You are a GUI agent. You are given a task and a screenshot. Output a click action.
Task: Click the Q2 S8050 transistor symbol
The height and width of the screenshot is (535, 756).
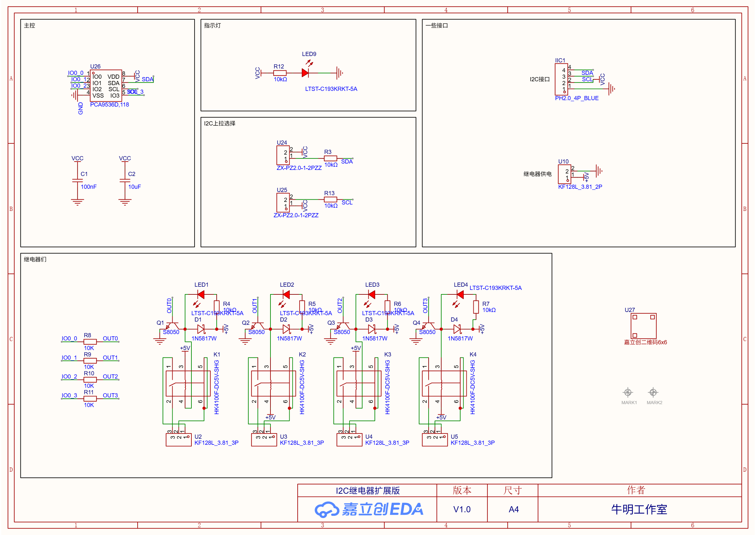[258, 325]
